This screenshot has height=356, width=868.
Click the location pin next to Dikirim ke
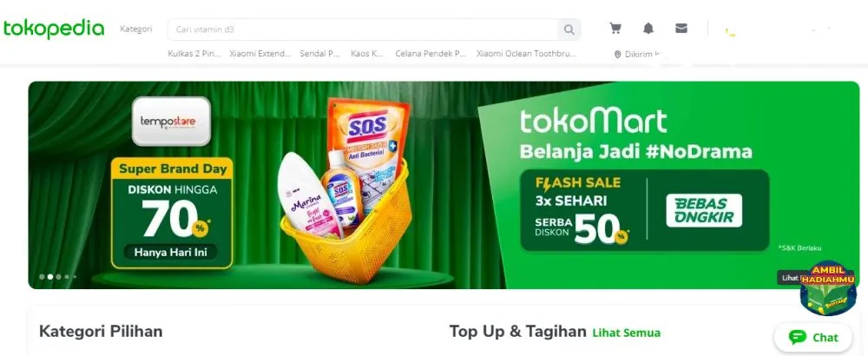[x=618, y=55]
